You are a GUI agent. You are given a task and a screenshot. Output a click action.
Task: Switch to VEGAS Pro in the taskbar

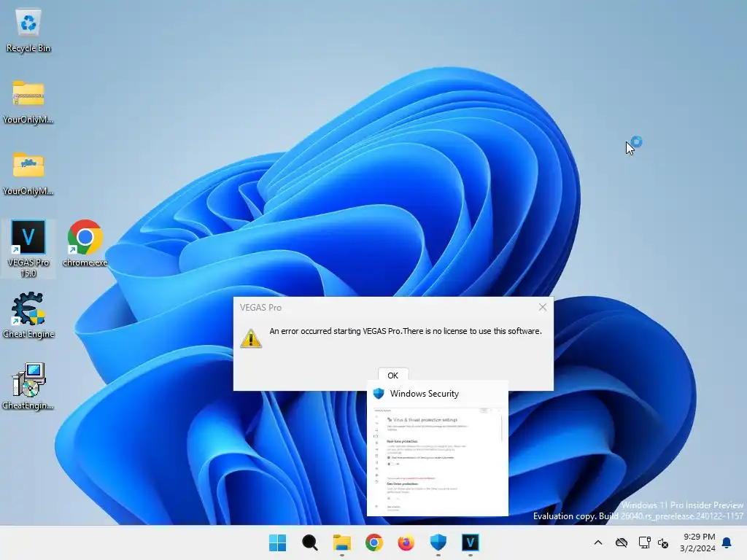pos(471,542)
